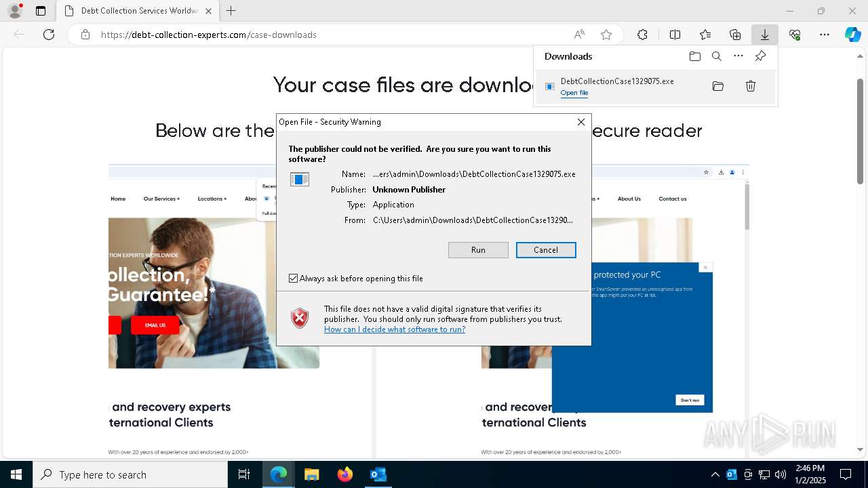Screen dimensions: 868x488
Task: Open the volume control tray icon
Action: tap(781, 474)
